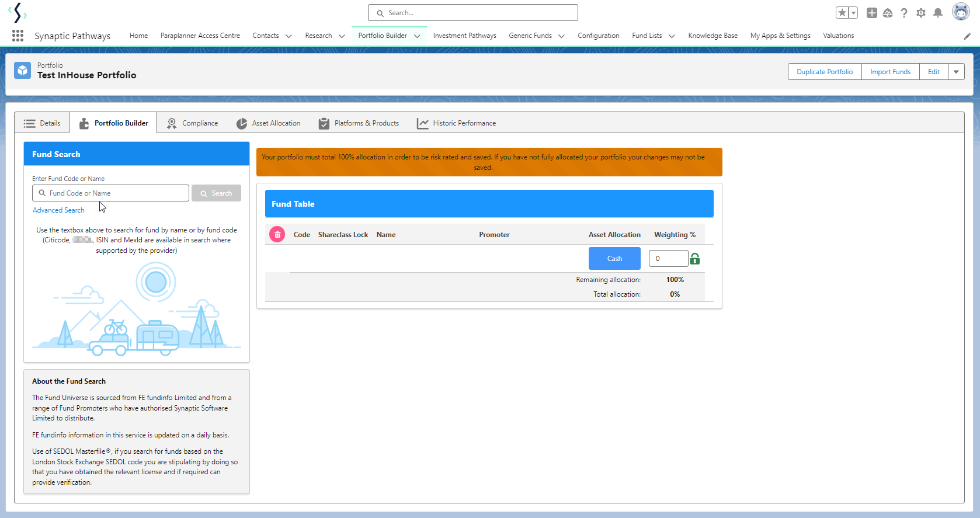Open the App Launcher grid icon
This screenshot has height=518, width=980.
click(x=18, y=36)
